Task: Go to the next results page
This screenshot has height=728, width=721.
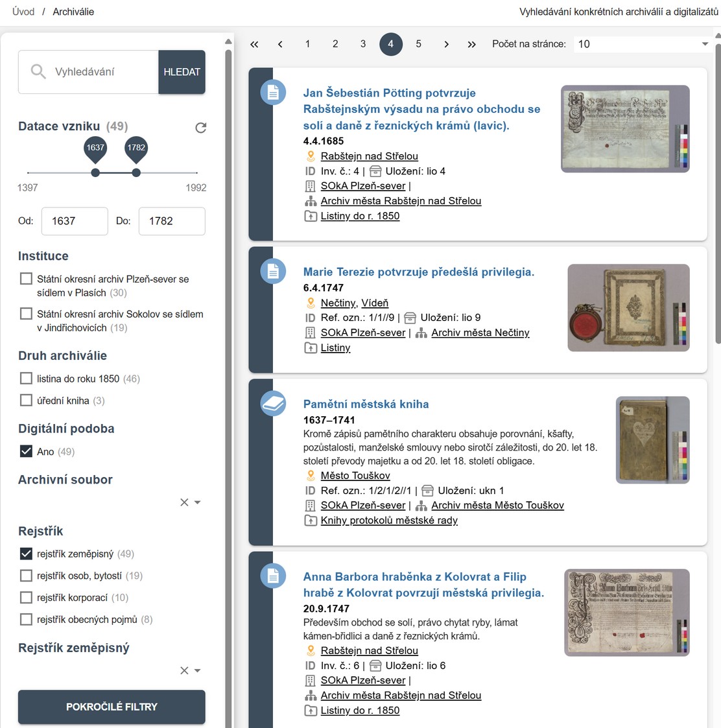Action: 446,44
